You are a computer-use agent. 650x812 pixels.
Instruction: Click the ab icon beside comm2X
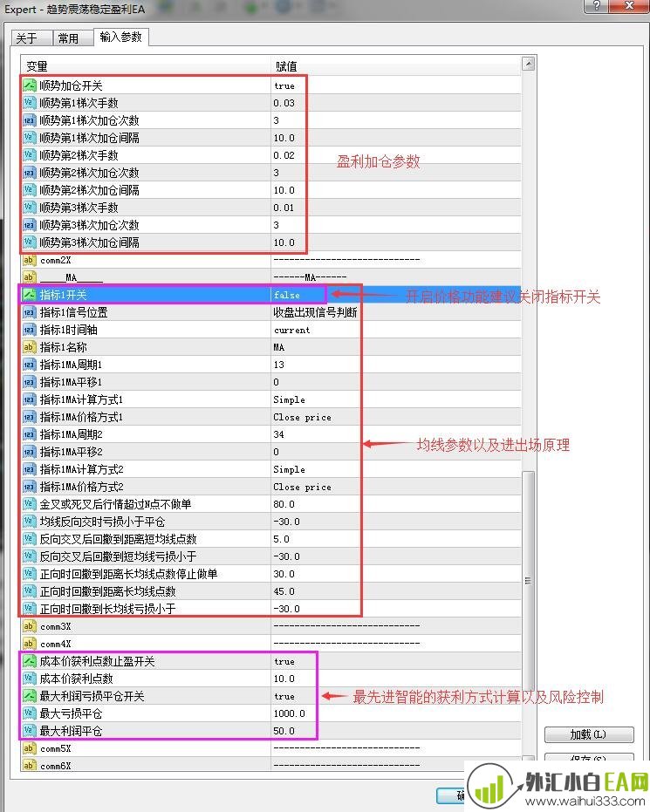tap(30, 260)
